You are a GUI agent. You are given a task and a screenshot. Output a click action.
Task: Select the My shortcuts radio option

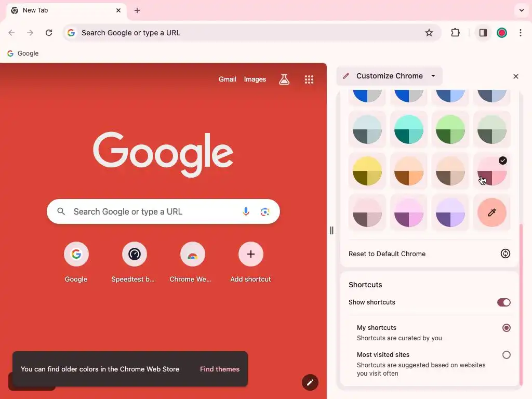pos(506,328)
